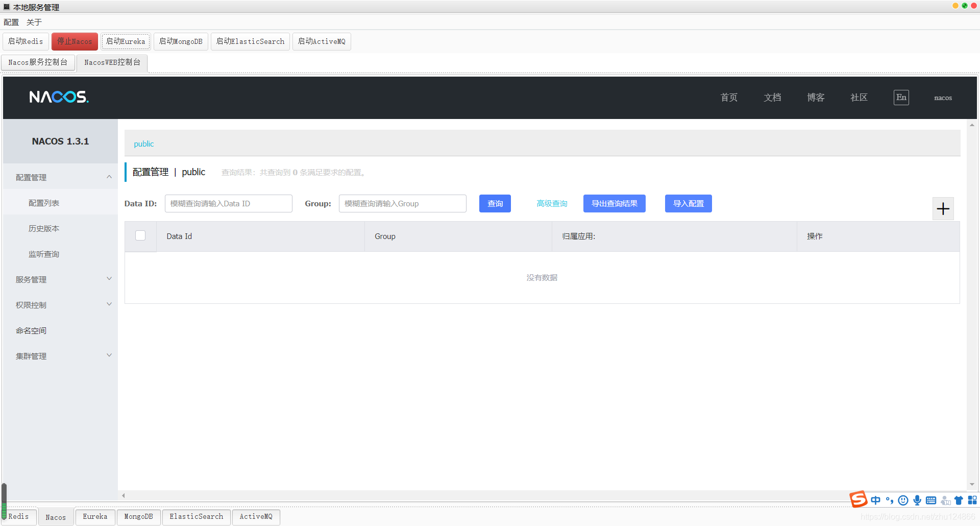Click the 启动ElasticSearch button
980x526 pixels.
click(x=250, y=41)
